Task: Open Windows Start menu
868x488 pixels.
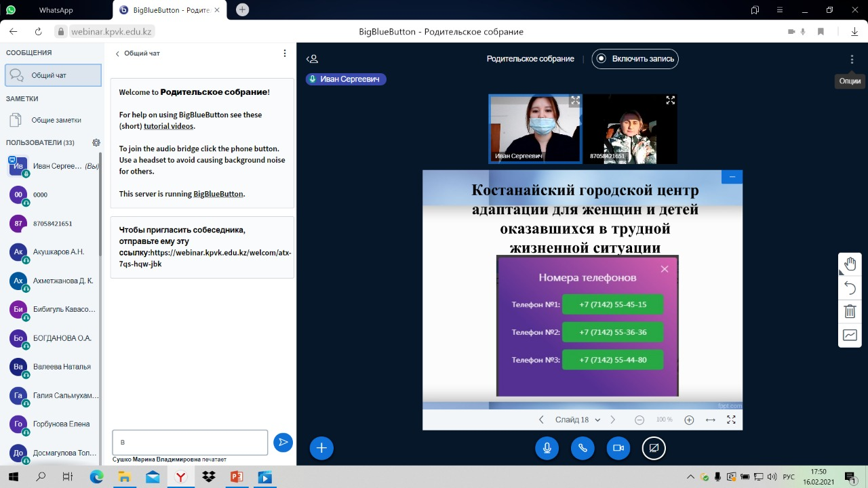Action: tap(14, 477)
